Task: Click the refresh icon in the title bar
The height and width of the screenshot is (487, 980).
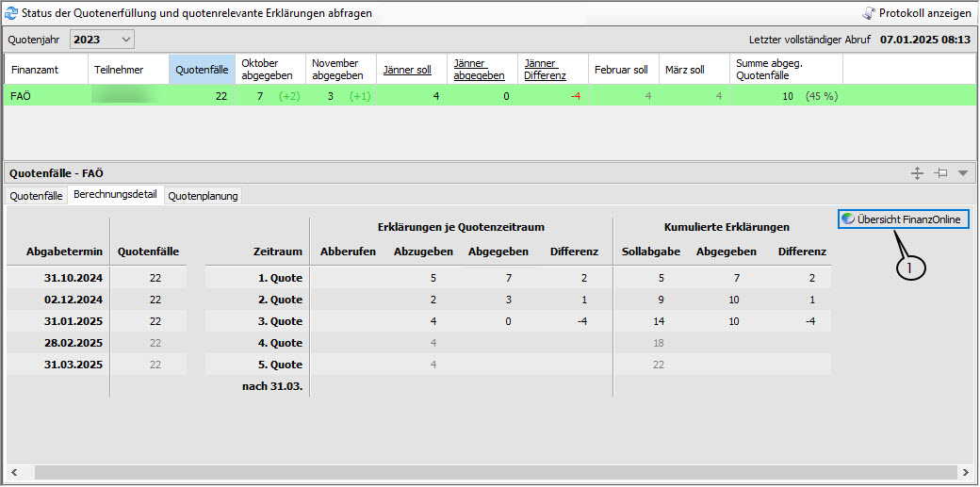Action: coord(12,13)
